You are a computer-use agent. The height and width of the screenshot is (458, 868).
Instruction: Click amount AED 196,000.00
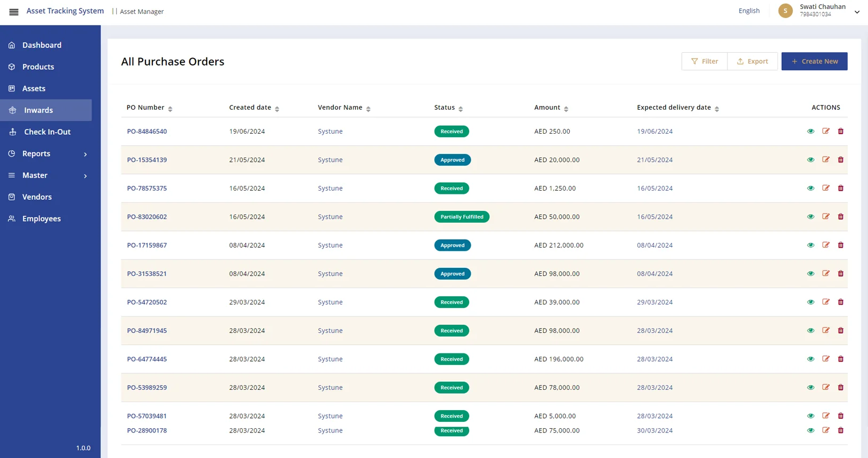[559, 359]
